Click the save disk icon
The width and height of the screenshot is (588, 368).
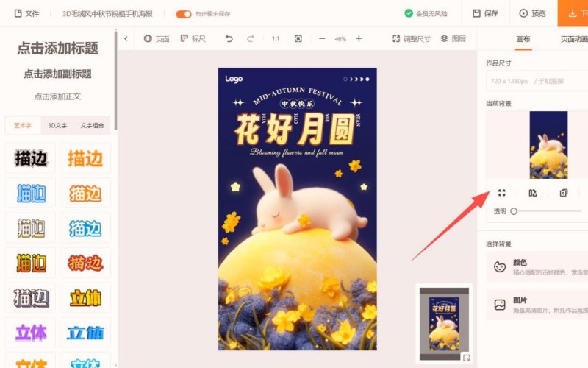click(x=476, y=13)
